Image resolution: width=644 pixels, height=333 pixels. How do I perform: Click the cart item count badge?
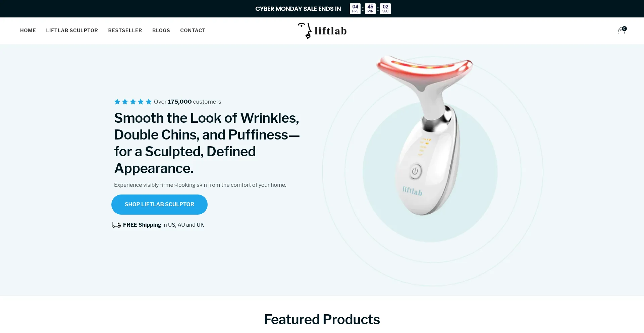tap(624, 29)
